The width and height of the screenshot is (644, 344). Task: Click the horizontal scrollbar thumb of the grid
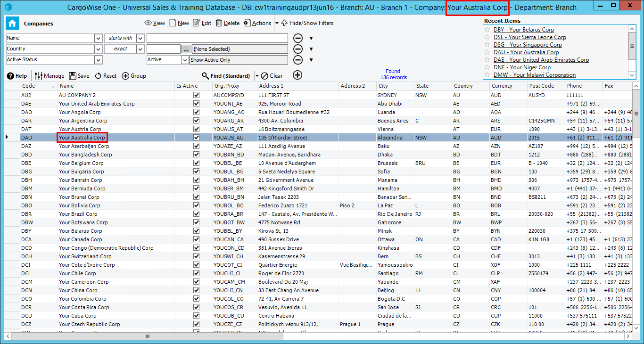click(147, 336)
